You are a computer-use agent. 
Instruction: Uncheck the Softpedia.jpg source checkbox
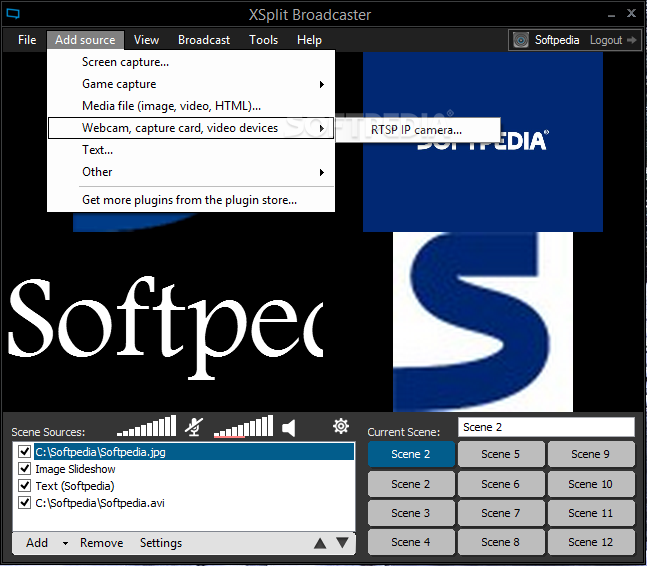pyautogui.click(x=24, y=452)
